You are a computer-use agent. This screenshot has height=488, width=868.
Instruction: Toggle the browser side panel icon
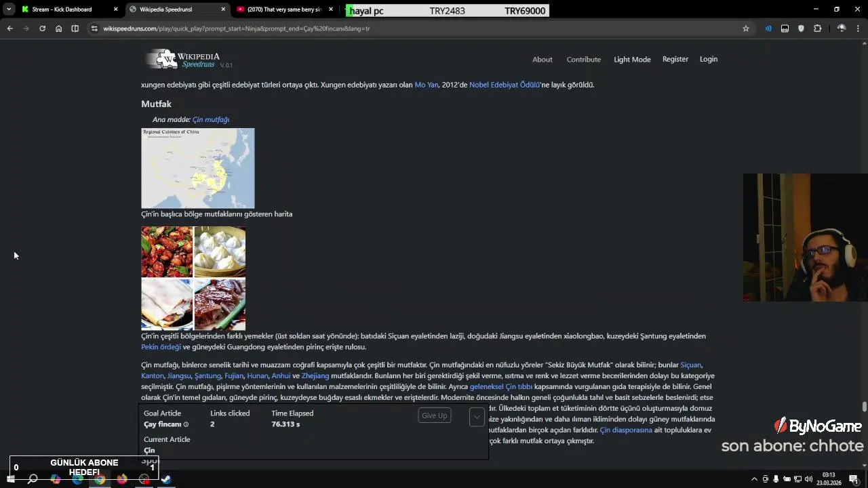click(75, 28)
